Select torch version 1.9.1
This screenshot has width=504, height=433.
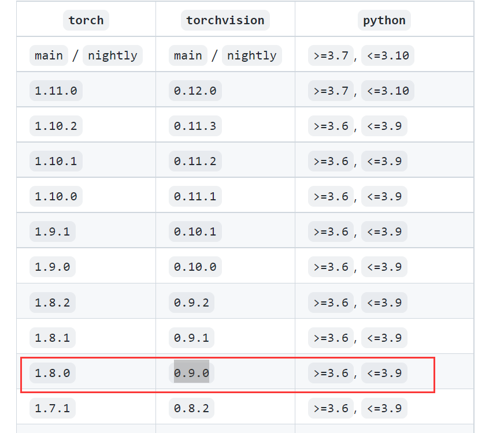pos(53,232)
